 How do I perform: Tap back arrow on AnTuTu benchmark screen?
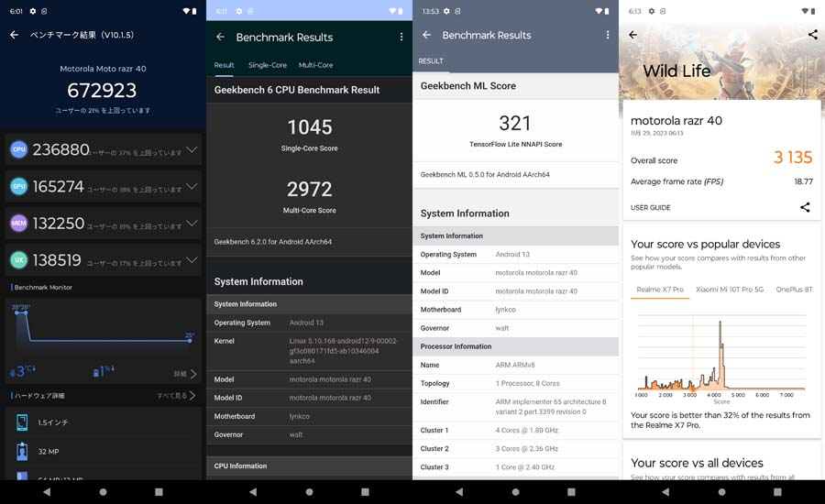(x=14, y=35)
